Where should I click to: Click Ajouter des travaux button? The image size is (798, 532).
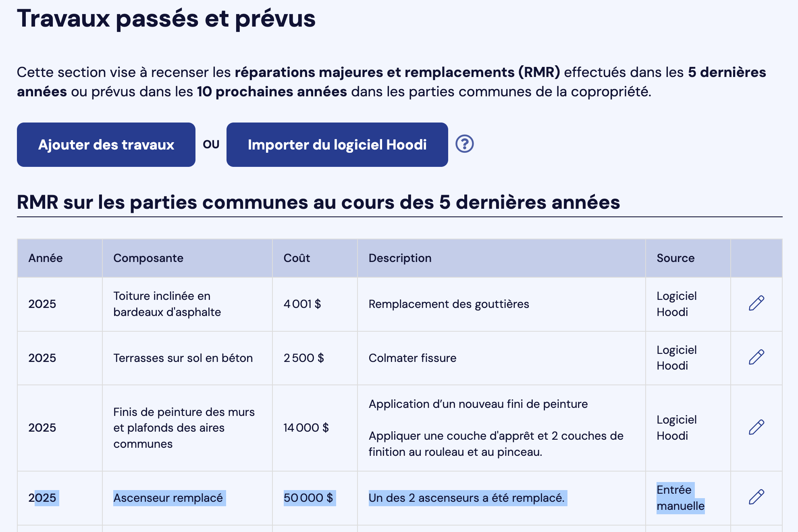point(106,145)
